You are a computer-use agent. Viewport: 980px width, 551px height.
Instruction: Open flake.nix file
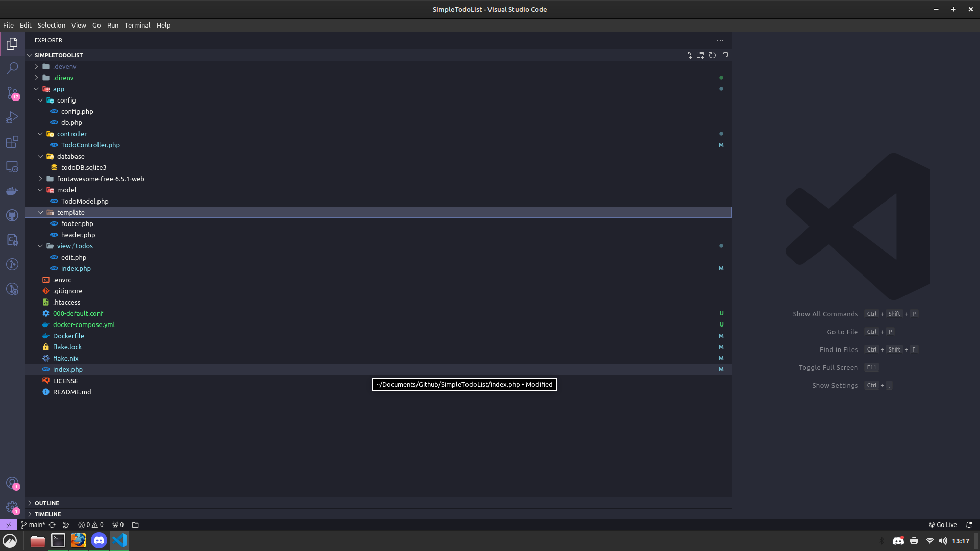(65, 358)
